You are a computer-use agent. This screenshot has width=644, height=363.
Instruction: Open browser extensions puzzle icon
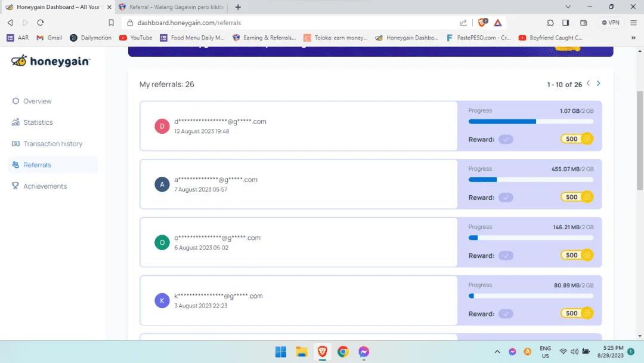coord(550,23)
